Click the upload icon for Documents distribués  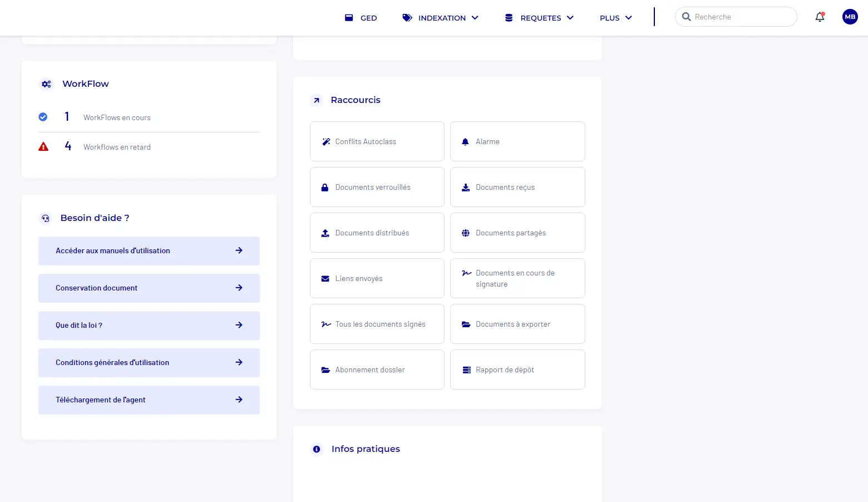(325, 233)
